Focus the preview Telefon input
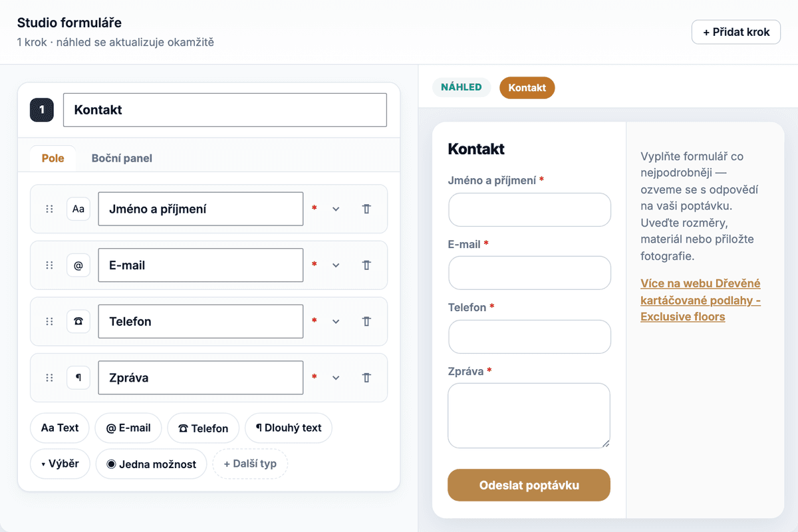The width and height of the screenshot is (798, 532). [x=529, y=336]
